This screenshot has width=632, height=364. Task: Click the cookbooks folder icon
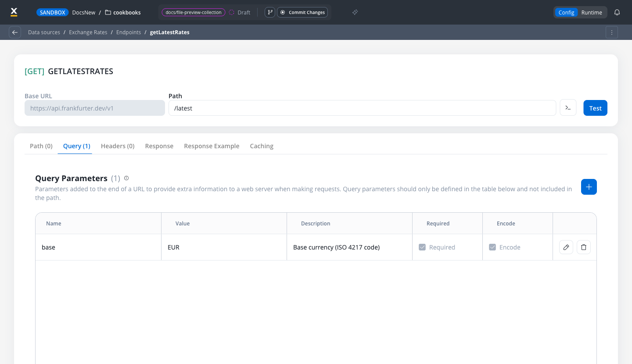(108, 12)
